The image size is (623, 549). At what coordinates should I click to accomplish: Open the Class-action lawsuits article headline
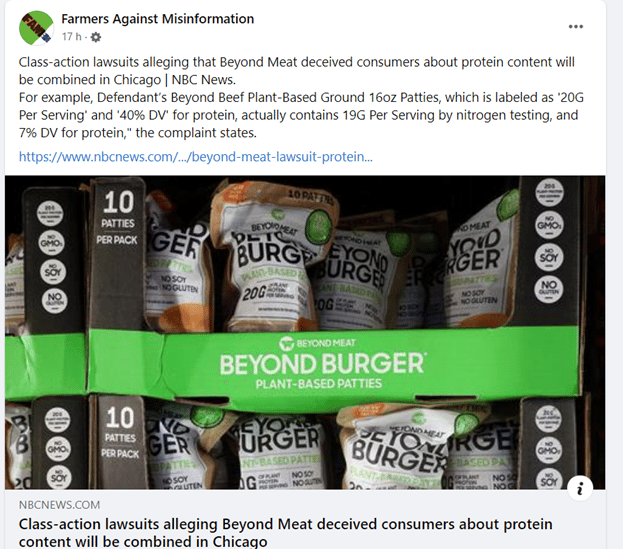[285, 533]
